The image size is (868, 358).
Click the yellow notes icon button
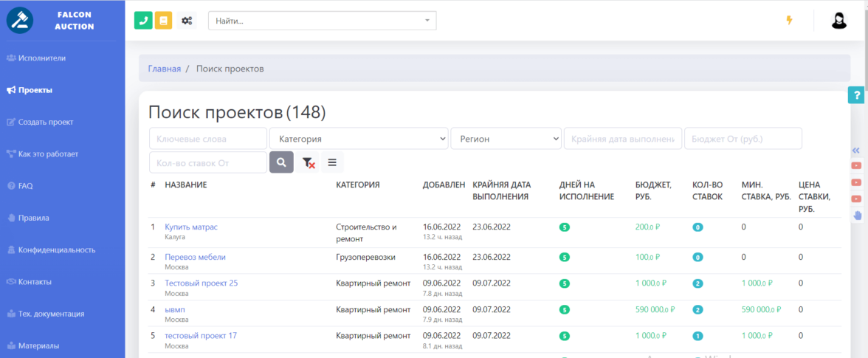pyautogui.click(x=163, y=21)
